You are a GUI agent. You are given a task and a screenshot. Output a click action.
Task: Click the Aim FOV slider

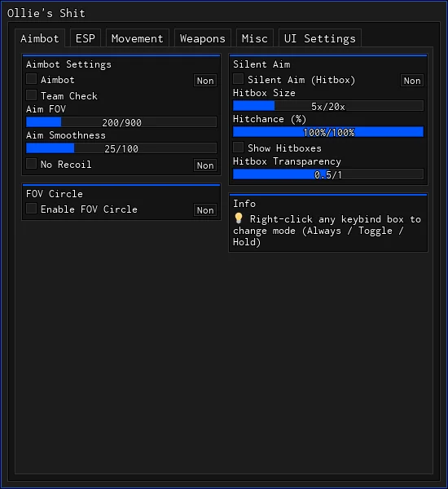tap(121, 122)
